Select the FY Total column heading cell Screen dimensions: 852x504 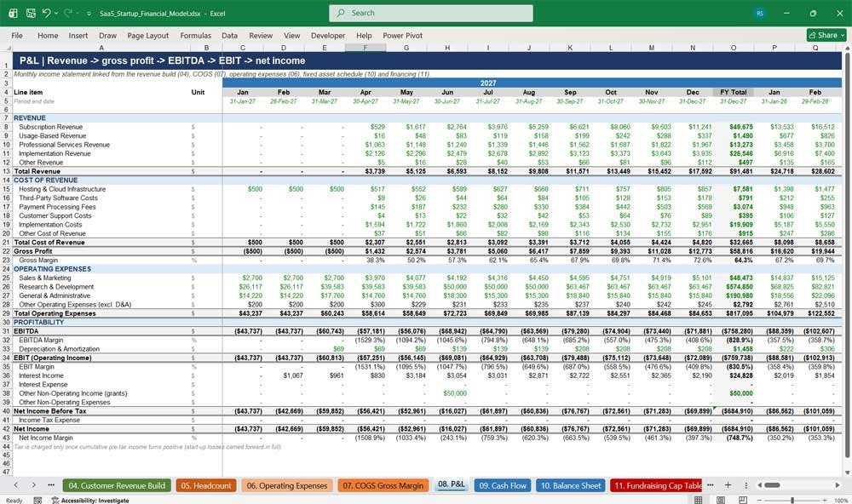tap(734, 92)
